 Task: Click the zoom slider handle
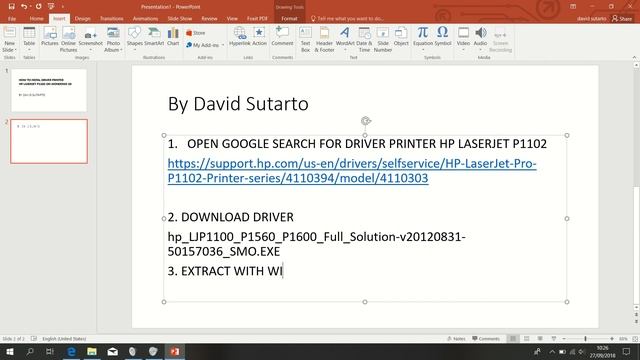585,339
